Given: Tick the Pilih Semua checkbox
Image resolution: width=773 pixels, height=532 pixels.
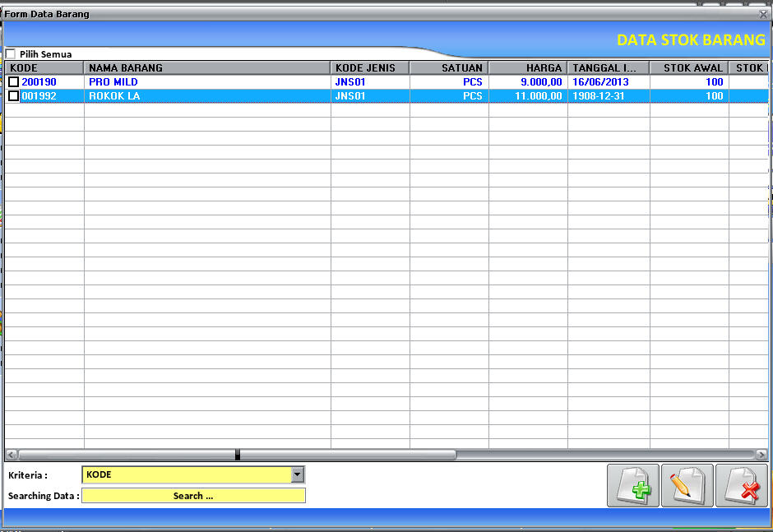Looking at the screenshot, I should point(11,53).
